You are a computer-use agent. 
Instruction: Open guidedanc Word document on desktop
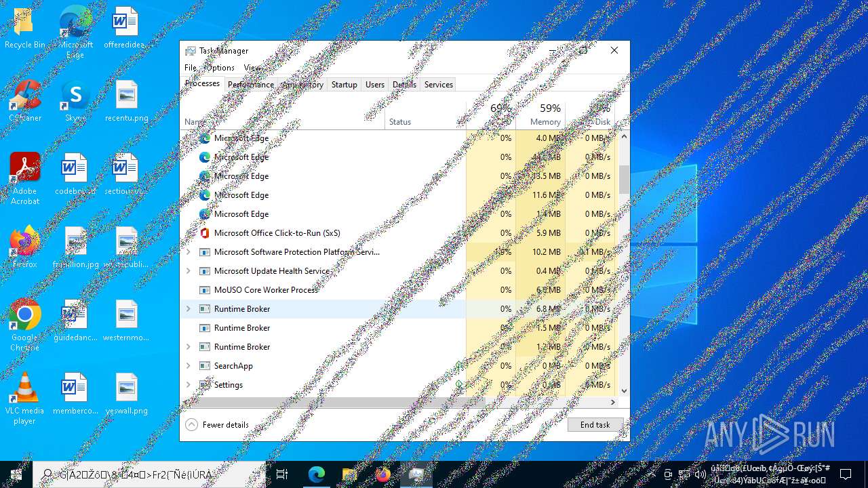(x=75, y=321)
